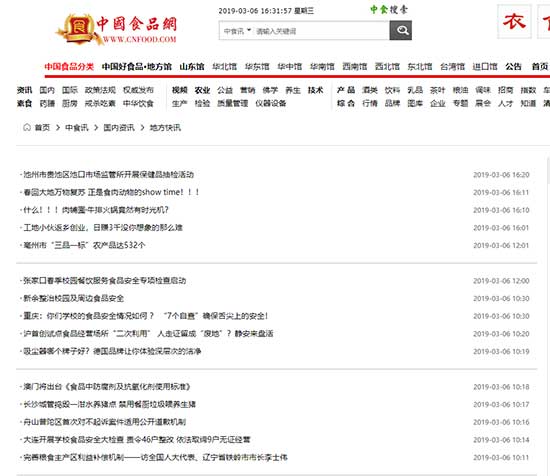Open the 公告 tab
Viewport: 550px width, 476px height.
513,67
